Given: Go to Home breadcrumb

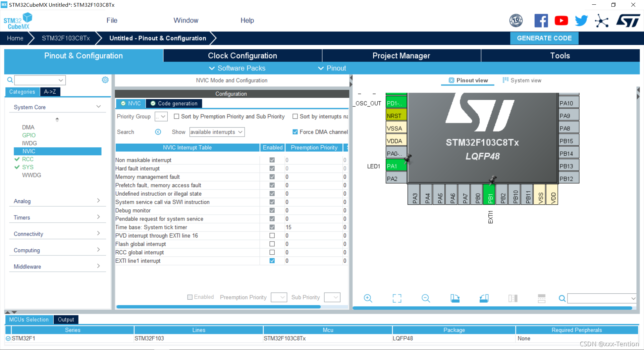Looking at the screenshot, I should tap(15, 38).
